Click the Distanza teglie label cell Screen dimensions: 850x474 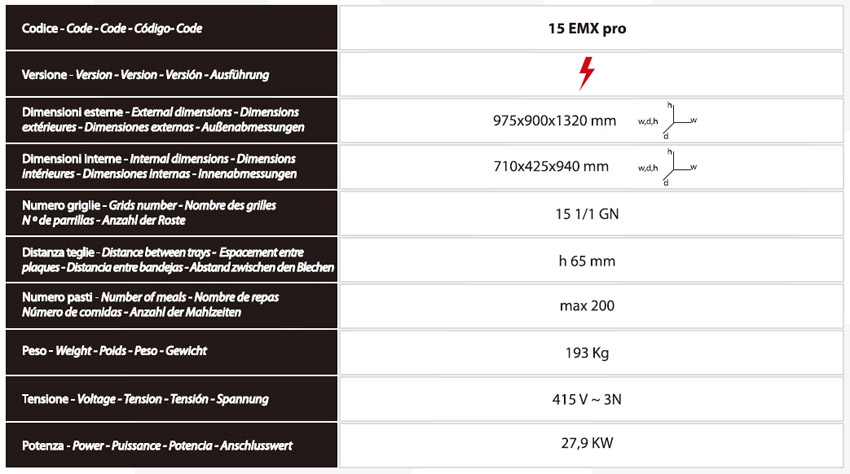170,259
